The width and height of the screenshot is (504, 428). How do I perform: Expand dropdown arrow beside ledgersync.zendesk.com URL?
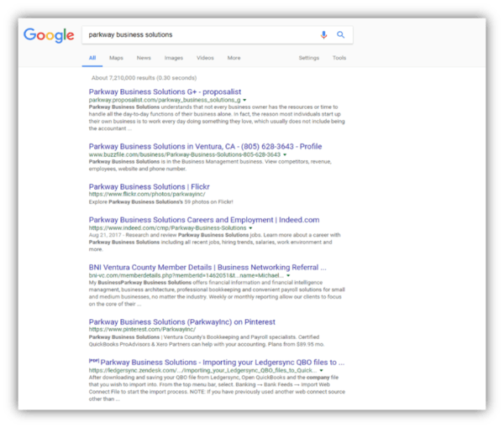pyautogui.click(x=321, y=371)
